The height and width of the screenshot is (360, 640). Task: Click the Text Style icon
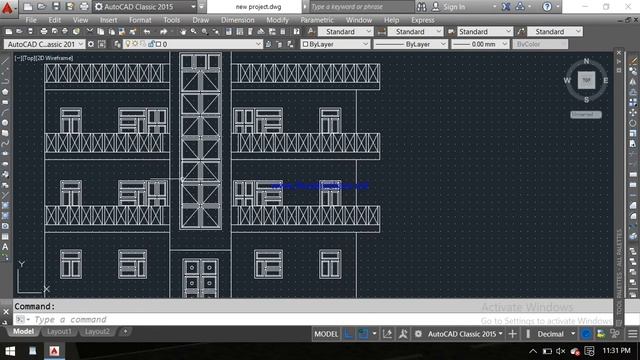point(311,31)
